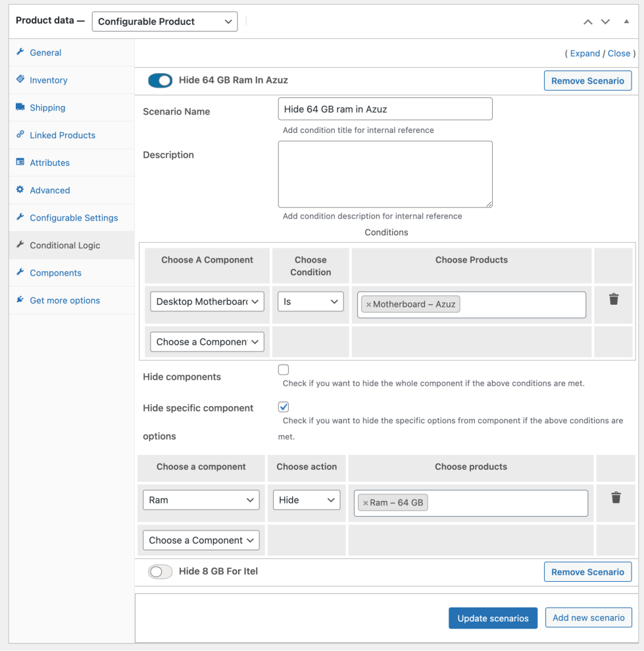644x651 pixels.
Task: Open the Desktop Motherboard component dropdown
Action: click(207, 301)
